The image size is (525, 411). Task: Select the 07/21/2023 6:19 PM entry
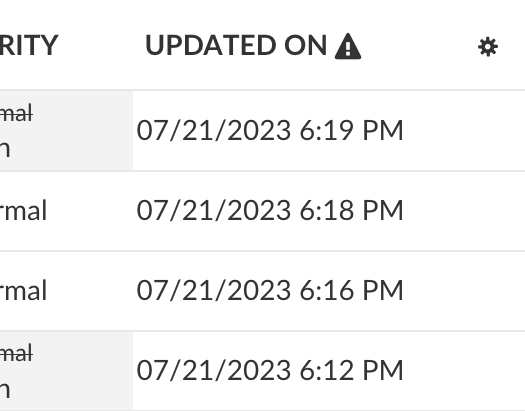pyautogui.click(x=270, y=130)
